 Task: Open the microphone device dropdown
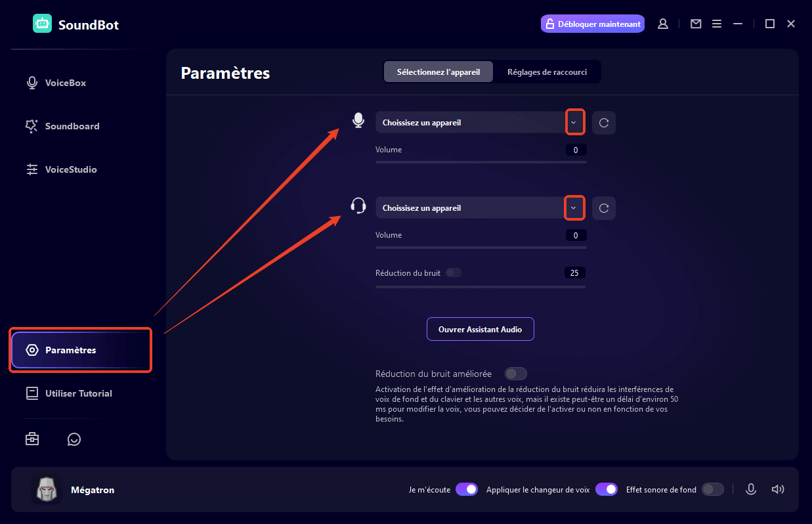574,122
